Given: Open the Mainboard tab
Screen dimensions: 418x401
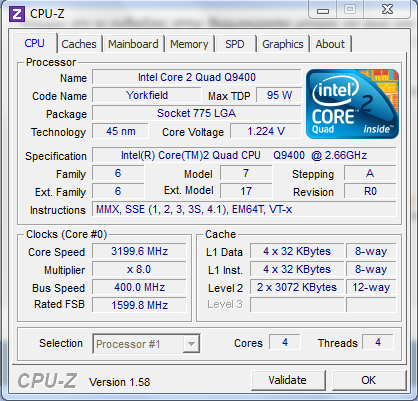Looking at the screenshot, I should click(133, 44).
